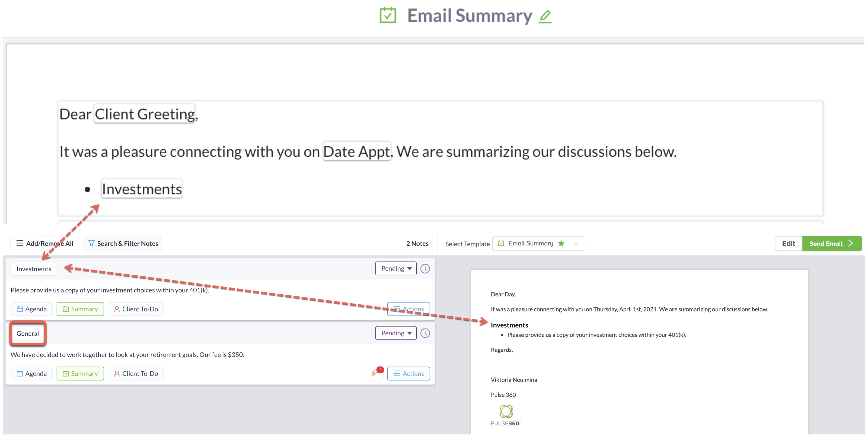Click the clock icon on Investments note
868x435 pixels.
[x=425, y=269]
